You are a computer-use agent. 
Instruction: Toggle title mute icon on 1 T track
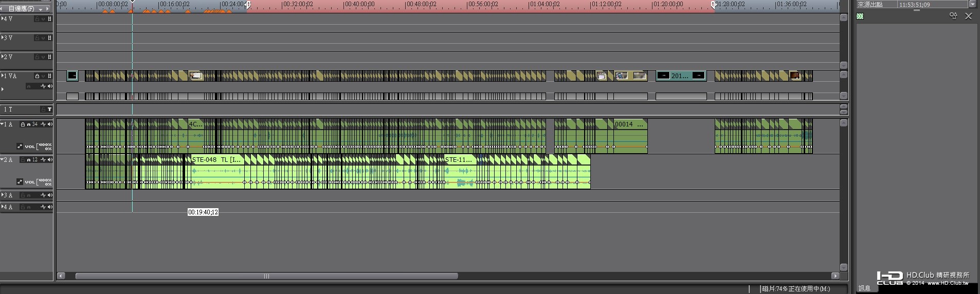(x=49, y=109)
